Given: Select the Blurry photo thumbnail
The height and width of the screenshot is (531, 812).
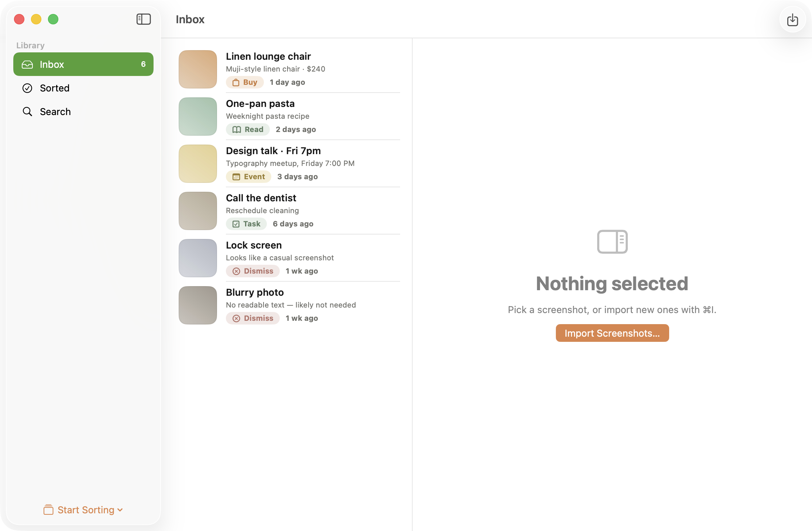Looking at the screenshot, I should tap(198, 305).
